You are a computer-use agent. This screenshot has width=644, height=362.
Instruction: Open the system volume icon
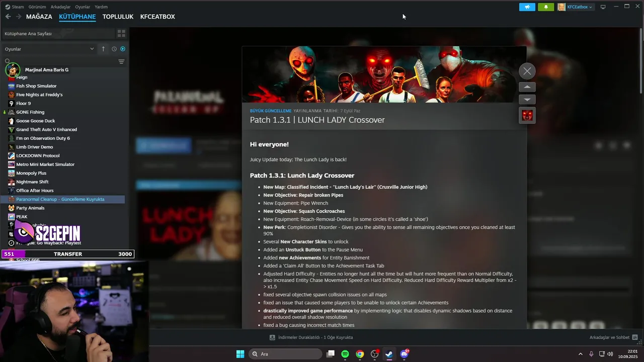(x=610, y=354)
